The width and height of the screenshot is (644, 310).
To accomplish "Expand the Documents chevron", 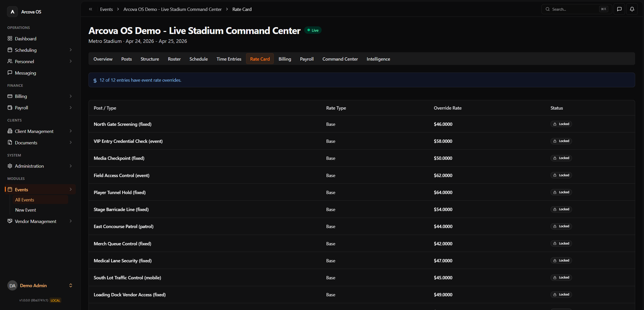I will click(71, 143).
